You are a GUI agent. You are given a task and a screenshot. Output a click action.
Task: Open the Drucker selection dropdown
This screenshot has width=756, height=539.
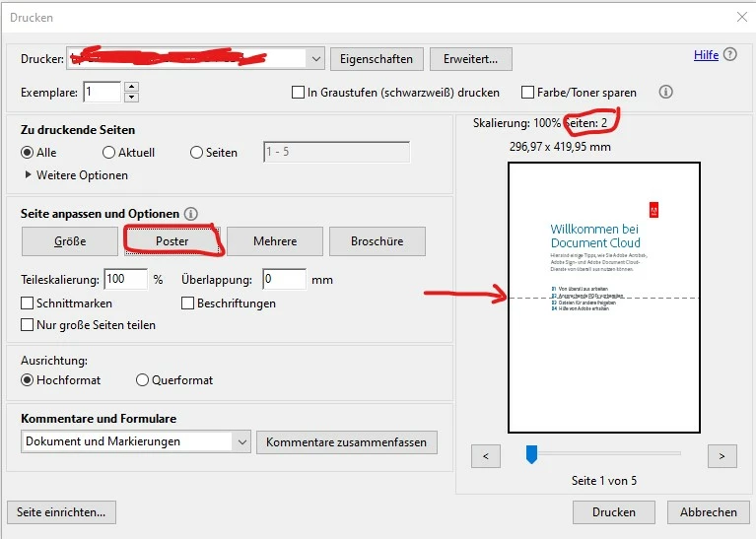tap(315, 59)
